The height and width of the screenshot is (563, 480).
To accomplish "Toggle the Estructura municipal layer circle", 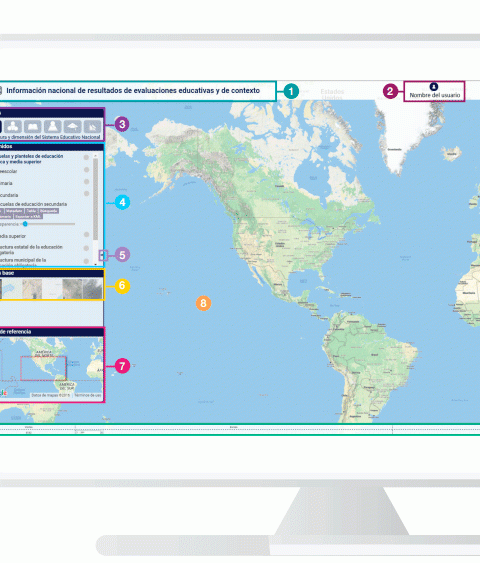I will 86,261.
